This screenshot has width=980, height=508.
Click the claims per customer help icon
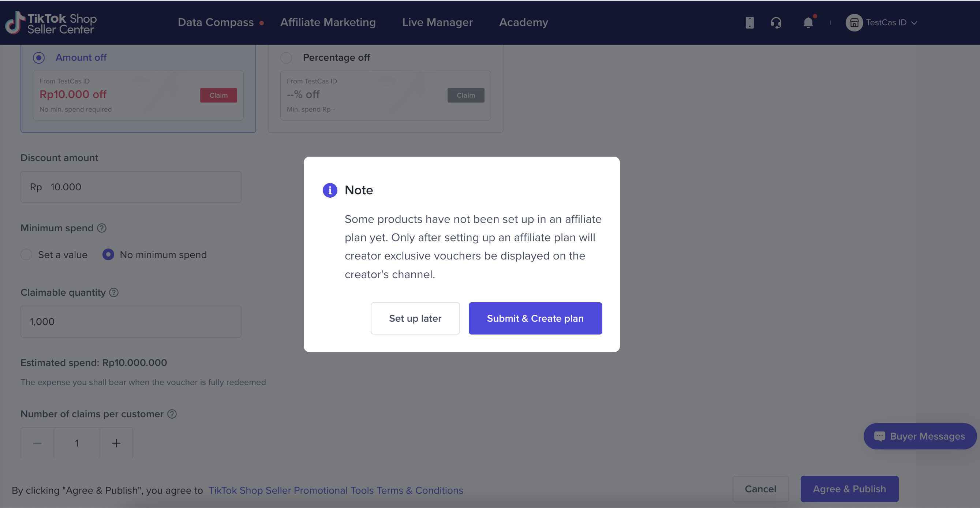pyautogui.click(x=172, y=414)
